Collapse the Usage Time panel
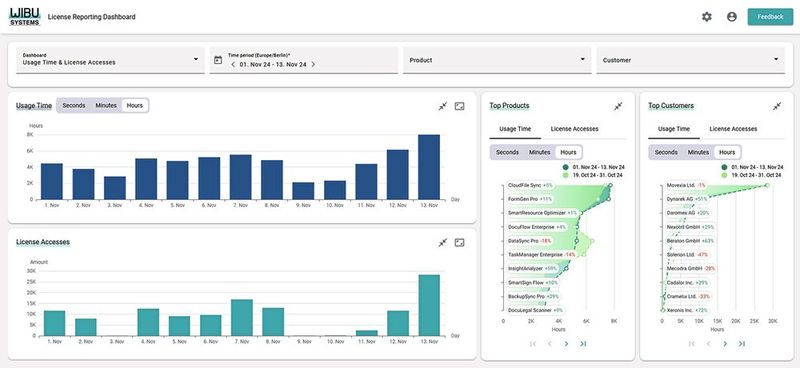The image size is (800, 368). click(x=443, y=106)
